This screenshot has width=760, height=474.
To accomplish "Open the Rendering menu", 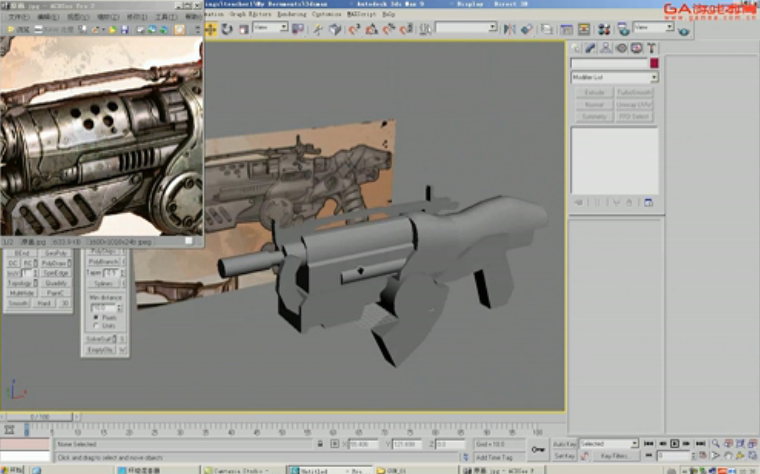I will tap(292, 14).
